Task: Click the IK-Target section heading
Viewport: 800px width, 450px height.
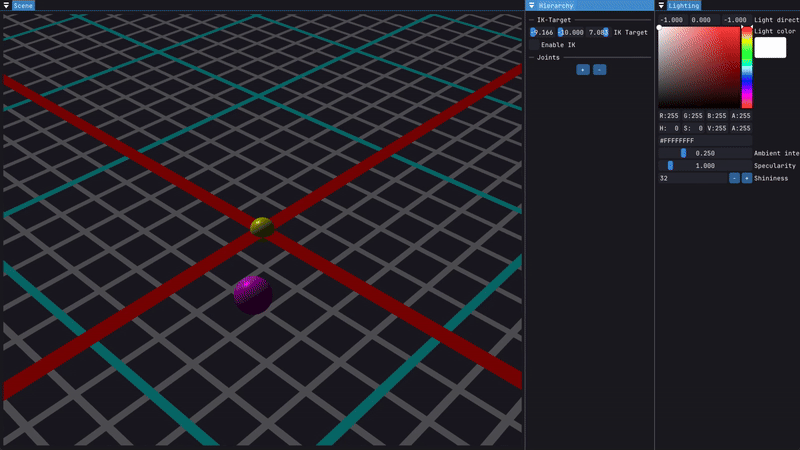Action: pos(554,20)
